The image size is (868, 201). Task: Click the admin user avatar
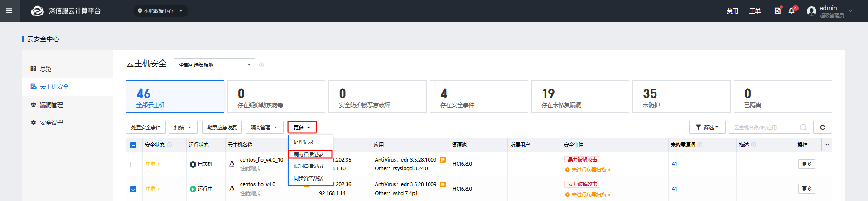[811, 11]
